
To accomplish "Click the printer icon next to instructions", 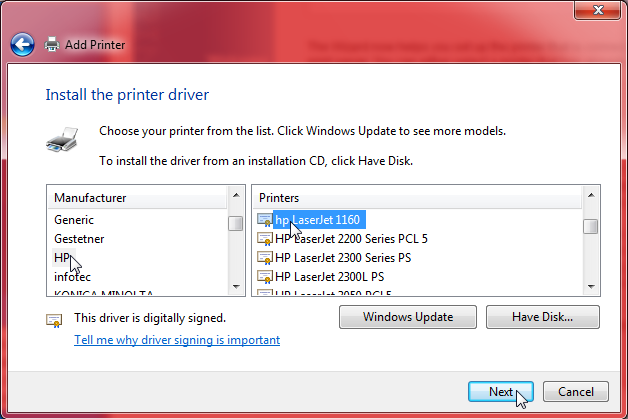I will (62, 139).
